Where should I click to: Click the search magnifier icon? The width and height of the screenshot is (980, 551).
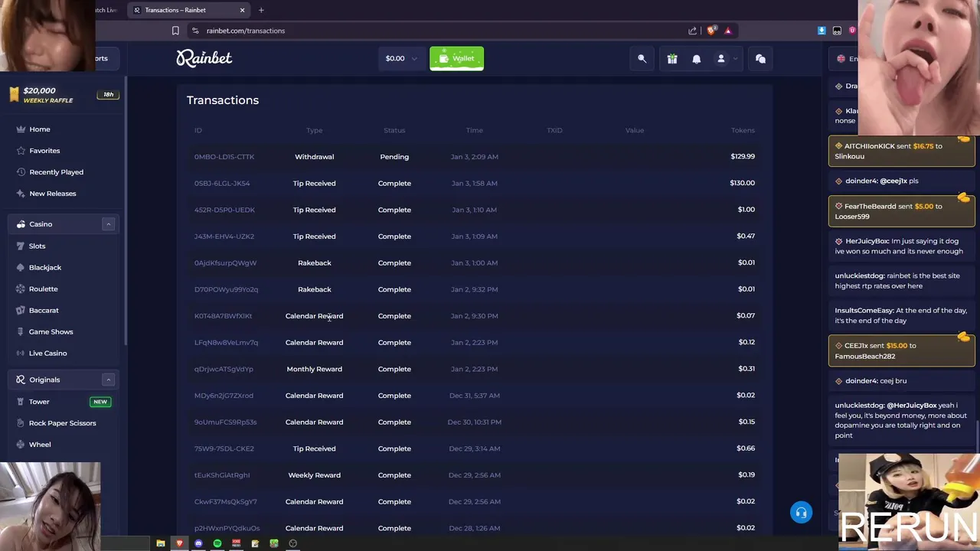642,58
